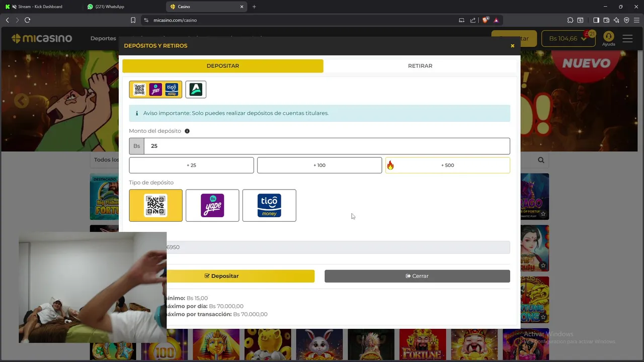
Task: Choose Yape as deposit type
Action: (212, 205)
